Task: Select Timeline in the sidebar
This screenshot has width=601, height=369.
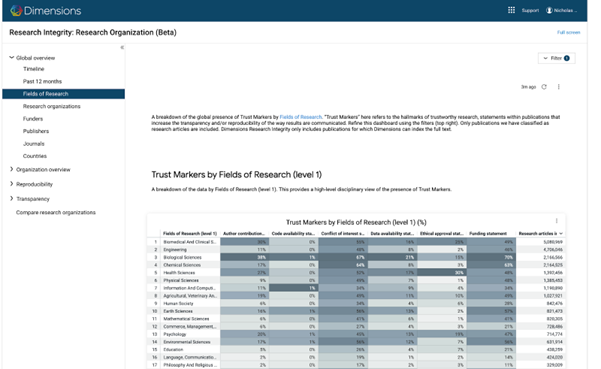Action: pos(33,69)
